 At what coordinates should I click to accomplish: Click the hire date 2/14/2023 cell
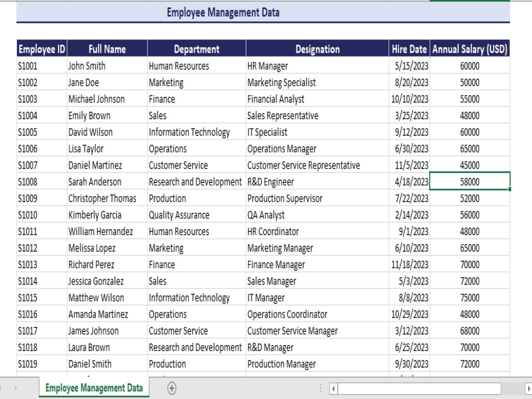(409, 215)
